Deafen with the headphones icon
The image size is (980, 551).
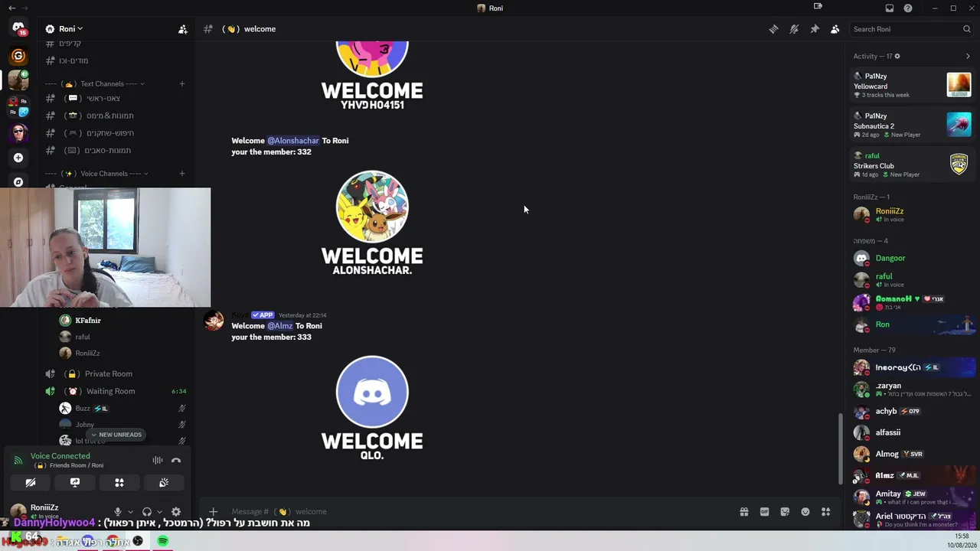pos(147,512)
